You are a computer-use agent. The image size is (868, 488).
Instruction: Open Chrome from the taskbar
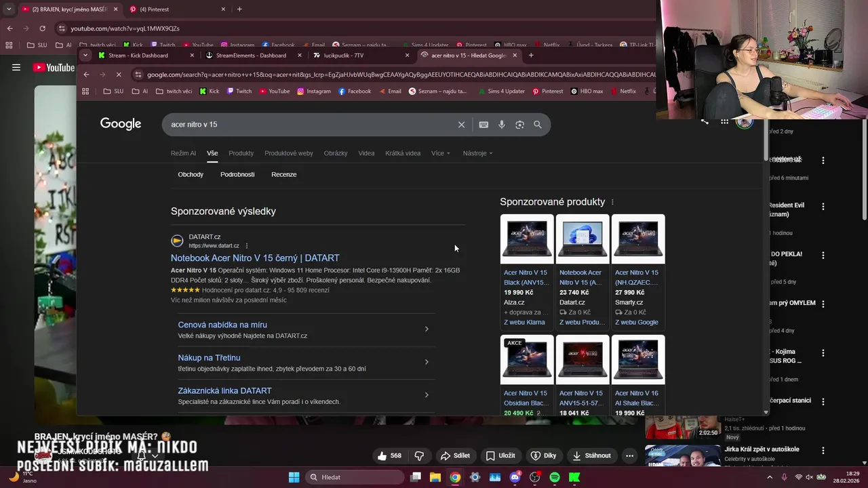[455, 477]
